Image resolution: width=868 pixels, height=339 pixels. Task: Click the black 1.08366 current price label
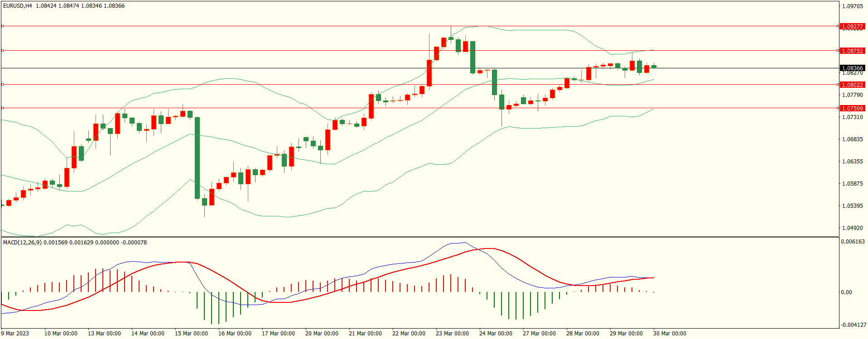(852, 68)
